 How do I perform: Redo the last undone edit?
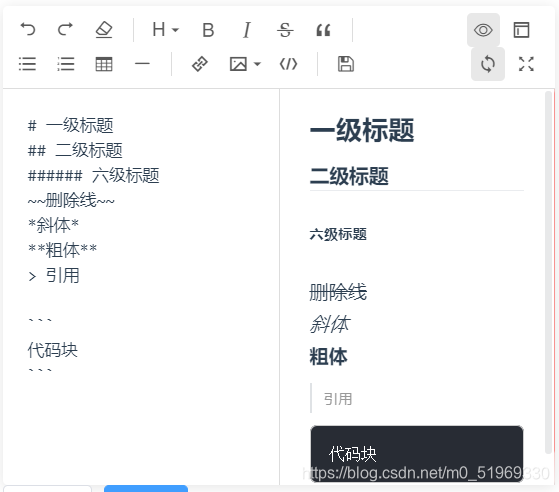click(66, 30)
